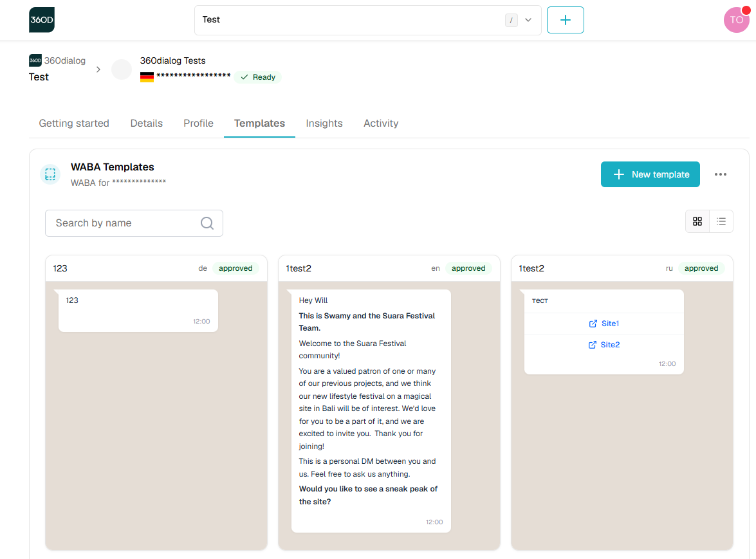Viewport: 756px width, 559px height.
Task: Click the 360D logo in header
Action: (x=41, y=20)
